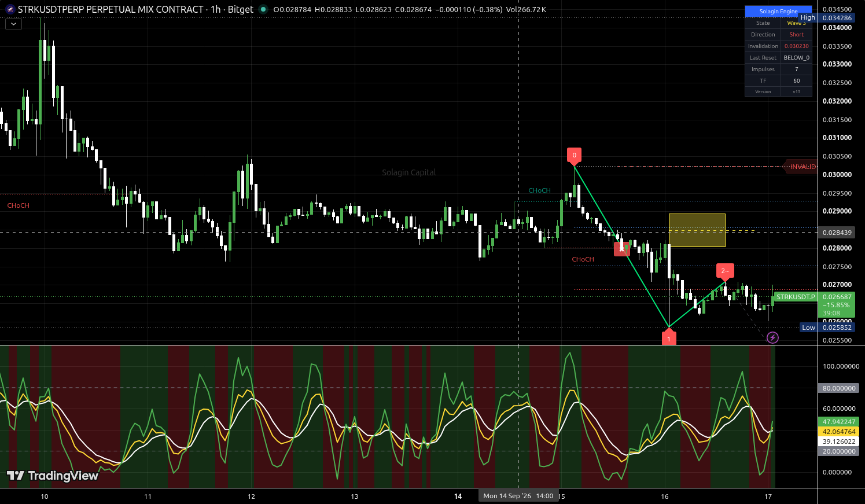The height and width of the screenshot is (504, 865).
Task: Click the oscillator 80.000000 level label
Action: tap(839, 388)
